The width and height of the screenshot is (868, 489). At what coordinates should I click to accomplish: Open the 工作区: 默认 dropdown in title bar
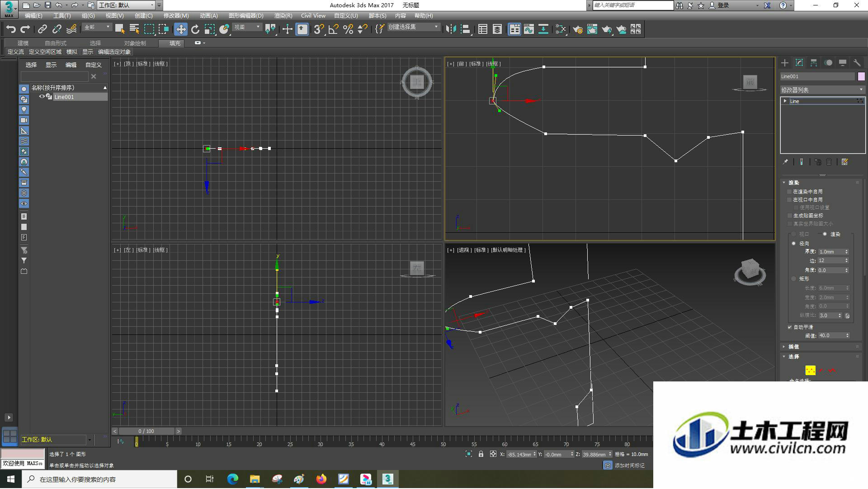pos(126,5)
